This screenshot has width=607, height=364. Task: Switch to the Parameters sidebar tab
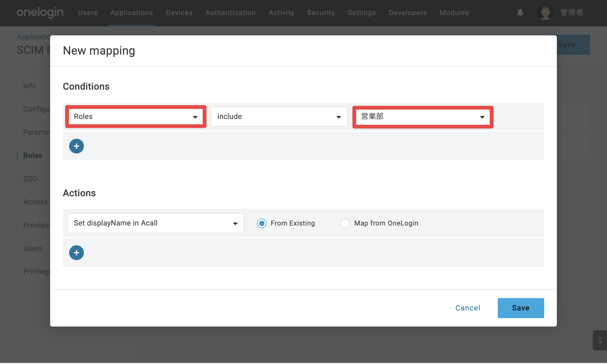point(36,132)
